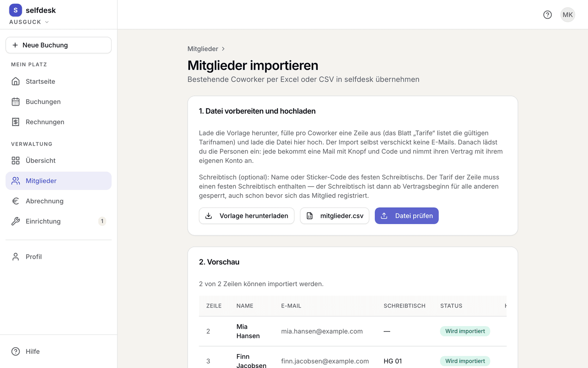The width and height of the screenshot is (588, 368).
Task: Click the HG 01 Schreibtisch cell
Action: point(393,361)
